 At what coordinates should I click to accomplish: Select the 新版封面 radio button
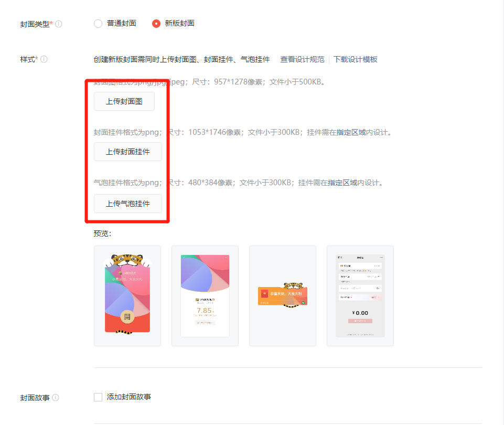[x=155, y=23]
